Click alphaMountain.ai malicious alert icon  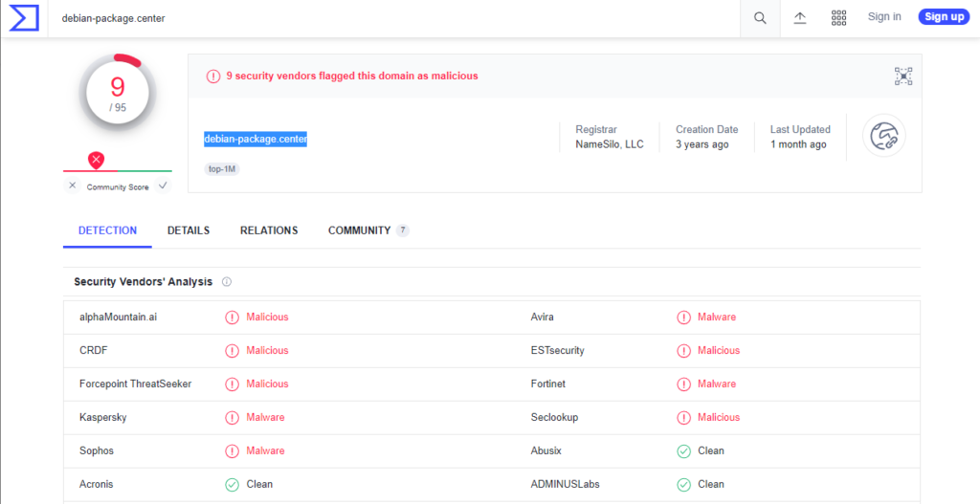[x=232, y=318]
